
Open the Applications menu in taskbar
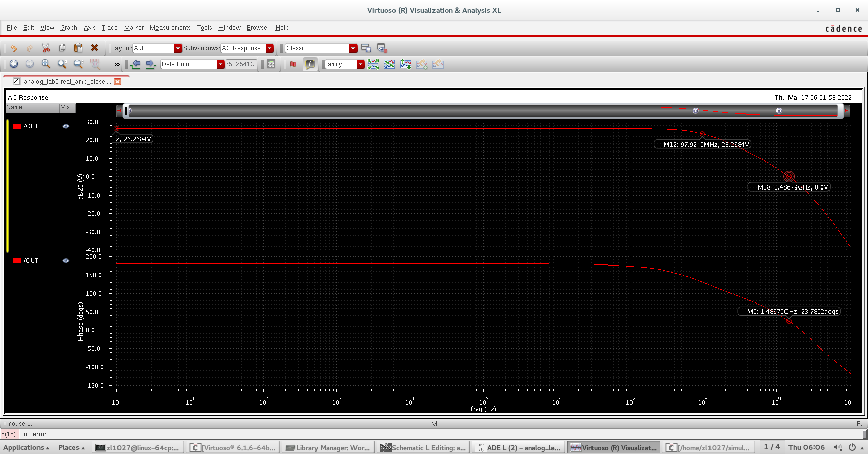coord(27,447)
